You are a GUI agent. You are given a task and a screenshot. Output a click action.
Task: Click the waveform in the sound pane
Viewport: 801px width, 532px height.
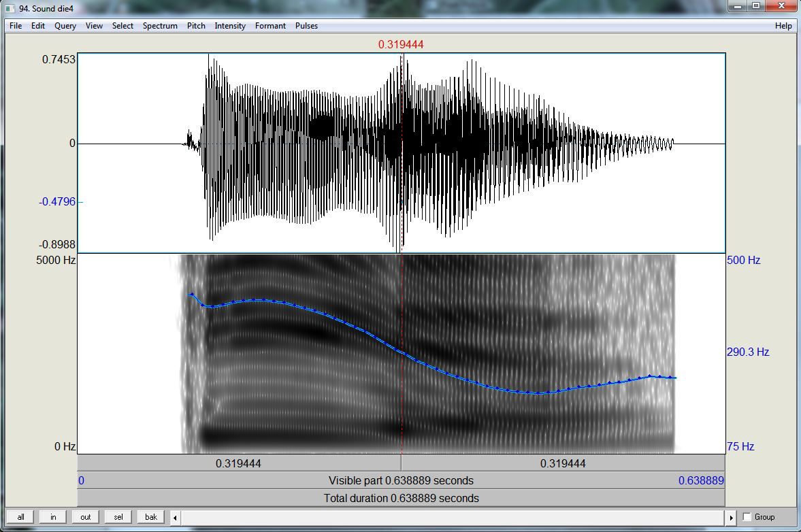pyautogui.click(x=401, y=152)
